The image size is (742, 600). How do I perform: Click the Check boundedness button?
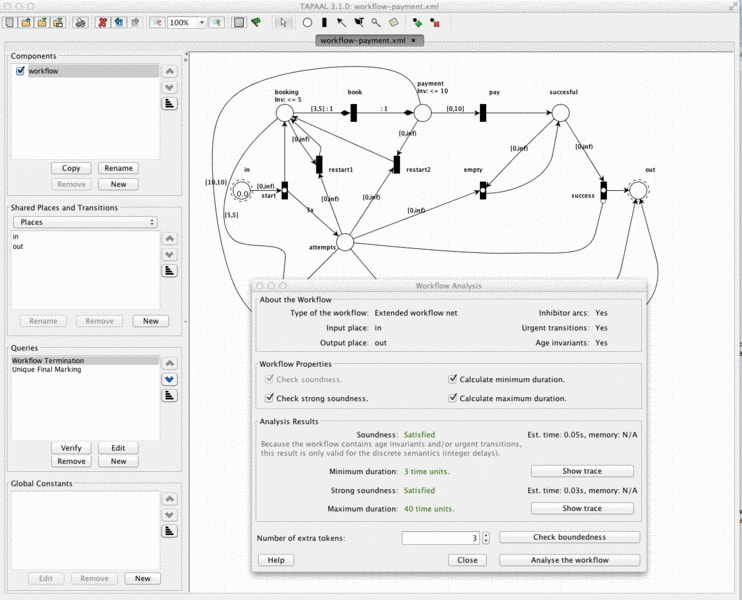tap(569, 537)
